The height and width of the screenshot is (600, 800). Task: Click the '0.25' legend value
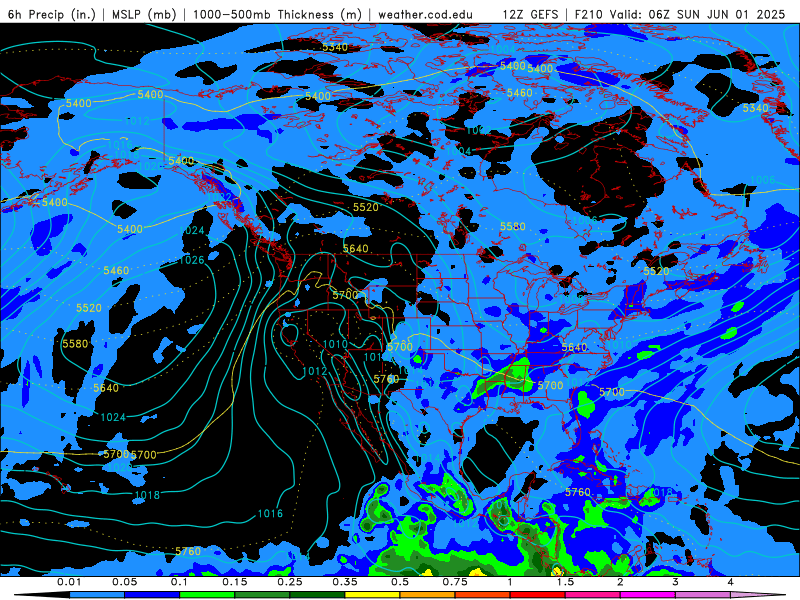click(290, 582)
